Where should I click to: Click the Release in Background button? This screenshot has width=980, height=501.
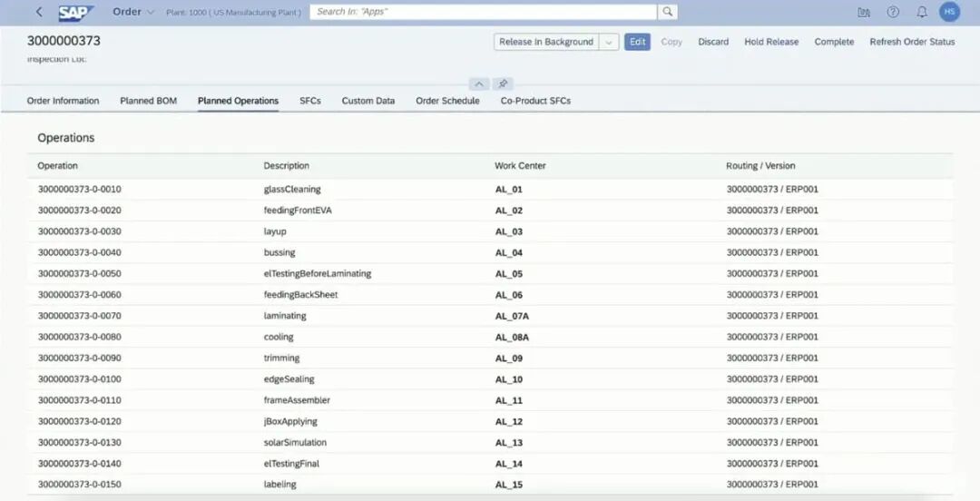pyautogui.click(x=546, y=42)
